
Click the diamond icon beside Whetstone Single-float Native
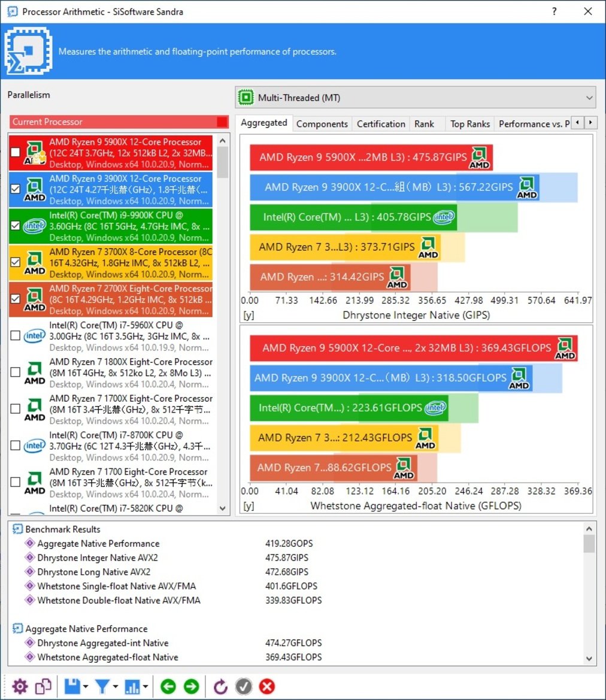30,586
